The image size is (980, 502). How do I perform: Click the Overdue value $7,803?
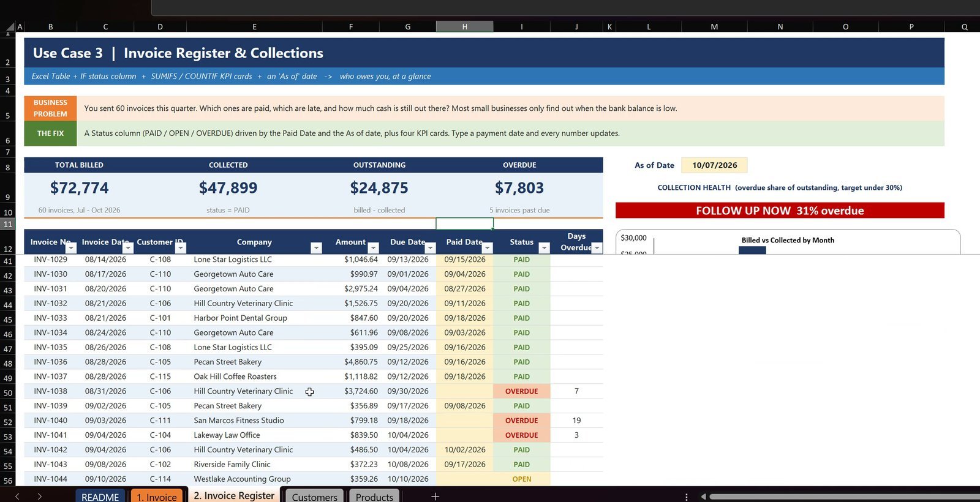(519, 188)
